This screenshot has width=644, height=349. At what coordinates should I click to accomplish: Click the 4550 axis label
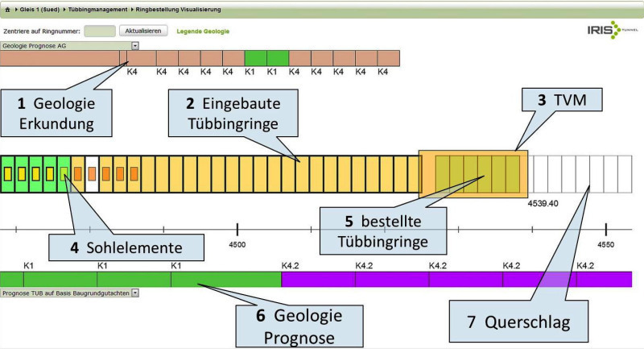[605, 244]
